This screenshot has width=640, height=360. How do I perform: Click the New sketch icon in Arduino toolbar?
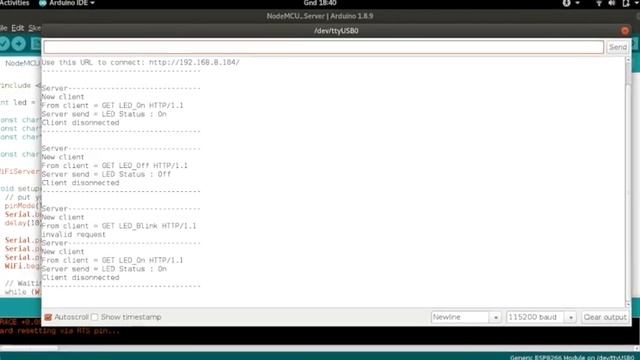pyautogui.click(x=36, y=43)
